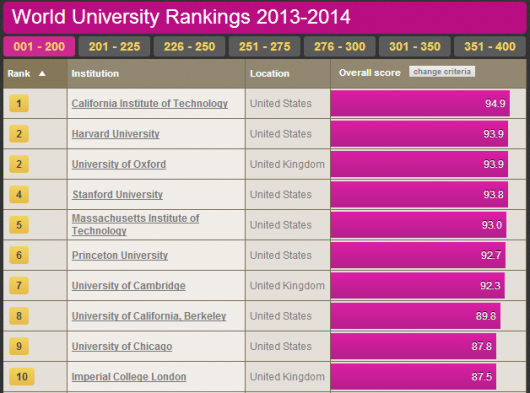The height and width of the screenshot is (393, 530).
Task: Open the Imperial College London link
Action: [x=129, y=377]
